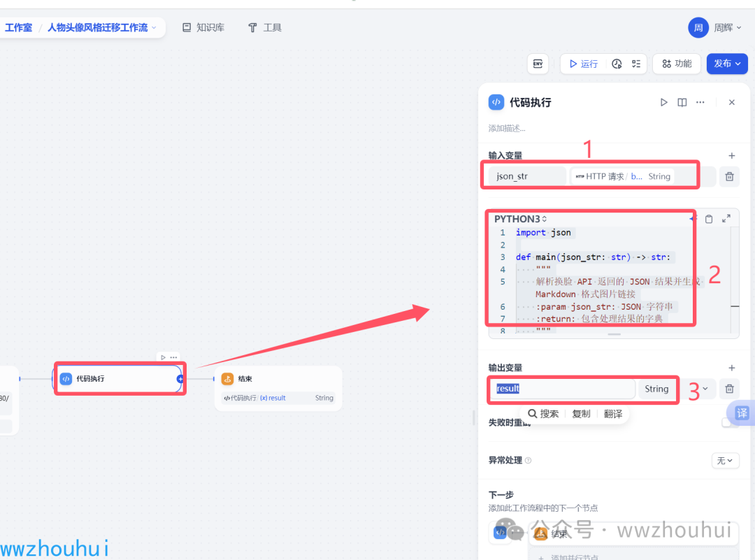Open the checklist icon in toolbar
This screenshot has height=560, width=755.
click(x=636, y=64)
